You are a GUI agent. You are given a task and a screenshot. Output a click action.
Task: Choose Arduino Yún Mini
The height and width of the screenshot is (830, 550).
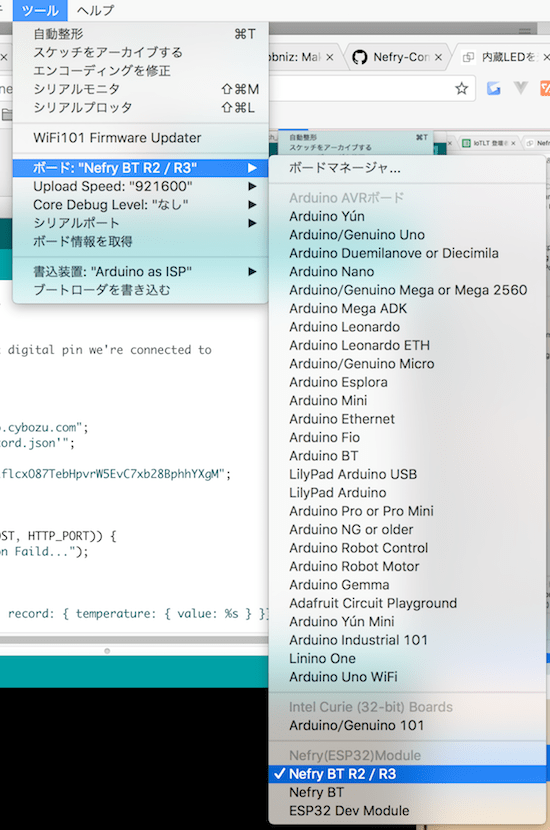pos(407,621)
